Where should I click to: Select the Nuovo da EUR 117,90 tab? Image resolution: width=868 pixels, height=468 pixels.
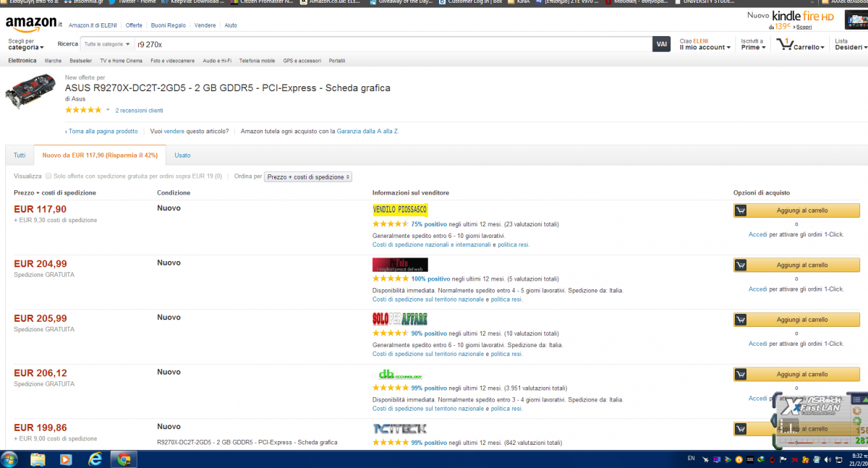click(x=100, y=155)
